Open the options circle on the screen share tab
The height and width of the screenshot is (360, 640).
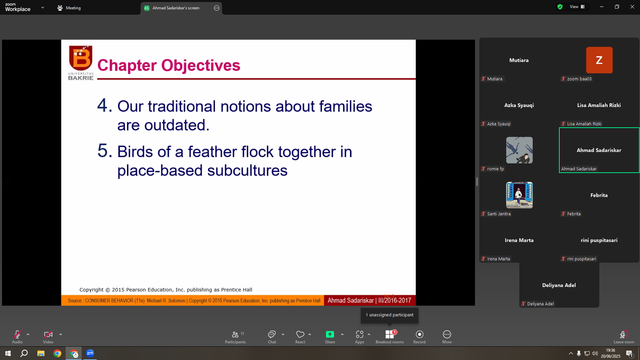point(216,8)
